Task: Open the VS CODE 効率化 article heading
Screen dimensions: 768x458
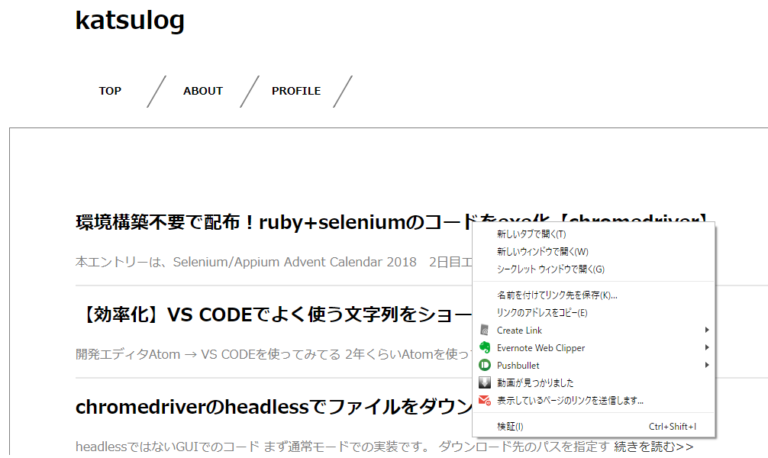Action: [274, 314]
